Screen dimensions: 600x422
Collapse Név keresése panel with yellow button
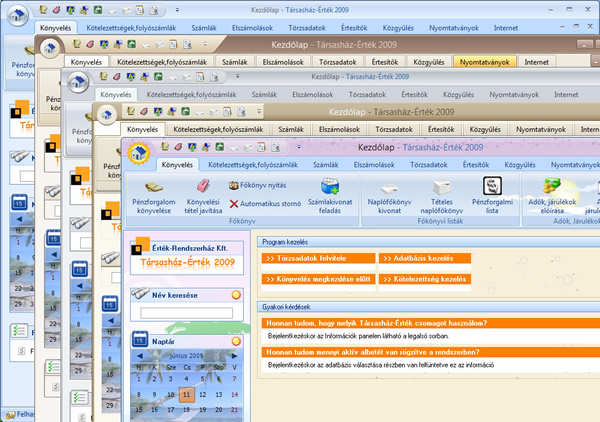click(x=236, y=295)
